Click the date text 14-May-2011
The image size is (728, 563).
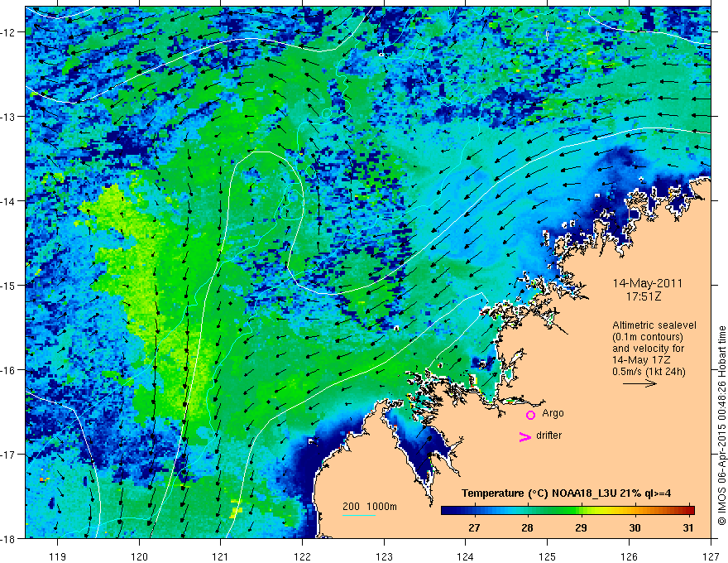tap(647, 283)
